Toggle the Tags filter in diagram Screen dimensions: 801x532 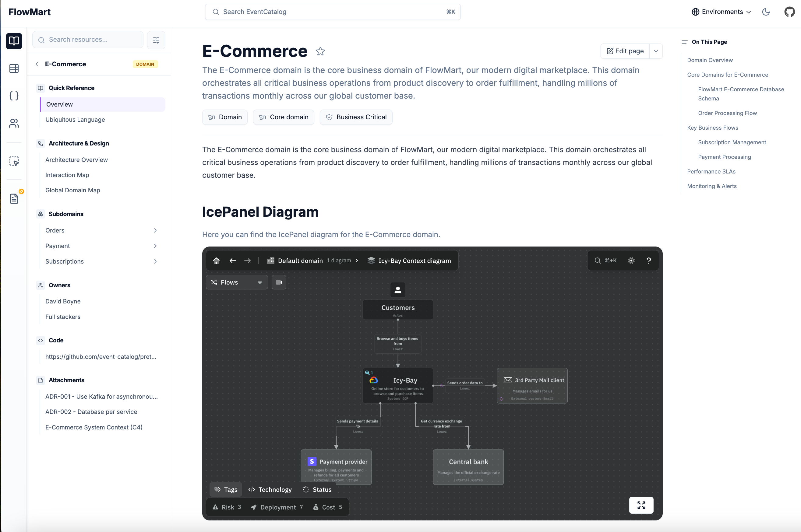(226, 489)
